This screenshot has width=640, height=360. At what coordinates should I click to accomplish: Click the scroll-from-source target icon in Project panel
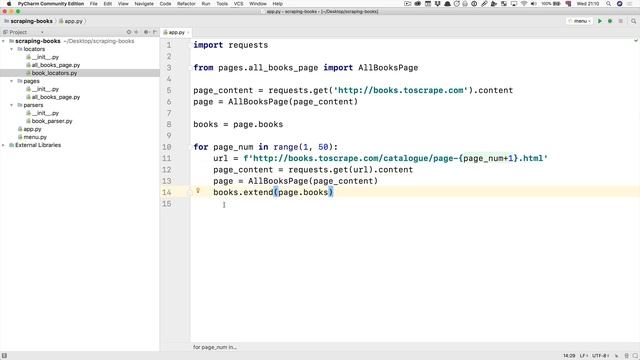129,32
